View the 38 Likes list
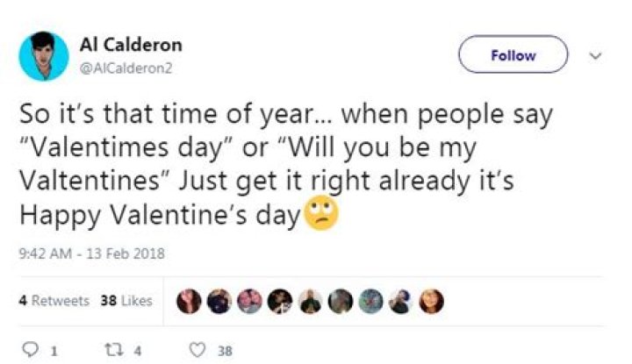The width and height of the screenshot is (632, 364). pos(126,301)
